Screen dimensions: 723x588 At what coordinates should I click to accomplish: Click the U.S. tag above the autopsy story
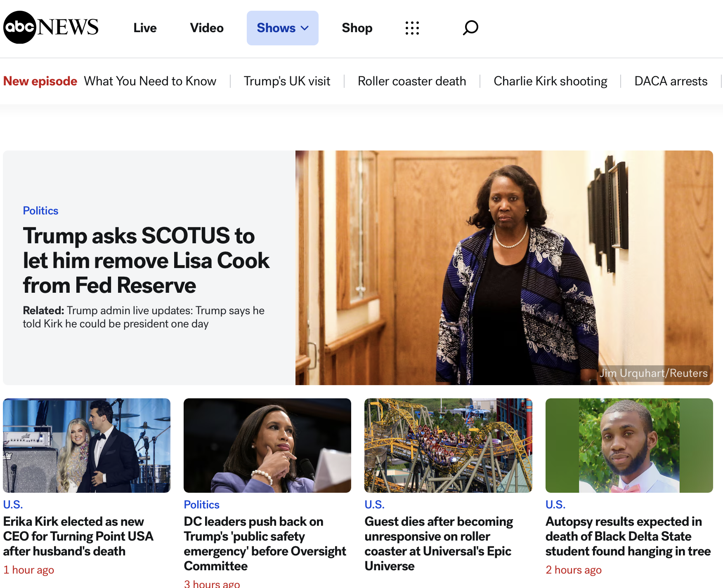point(555,505)
